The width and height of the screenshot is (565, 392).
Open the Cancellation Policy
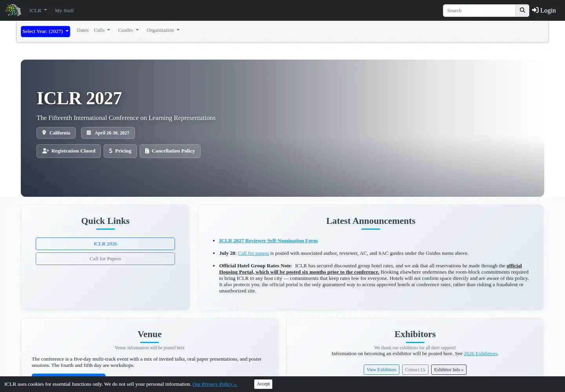tap(170, 151)
